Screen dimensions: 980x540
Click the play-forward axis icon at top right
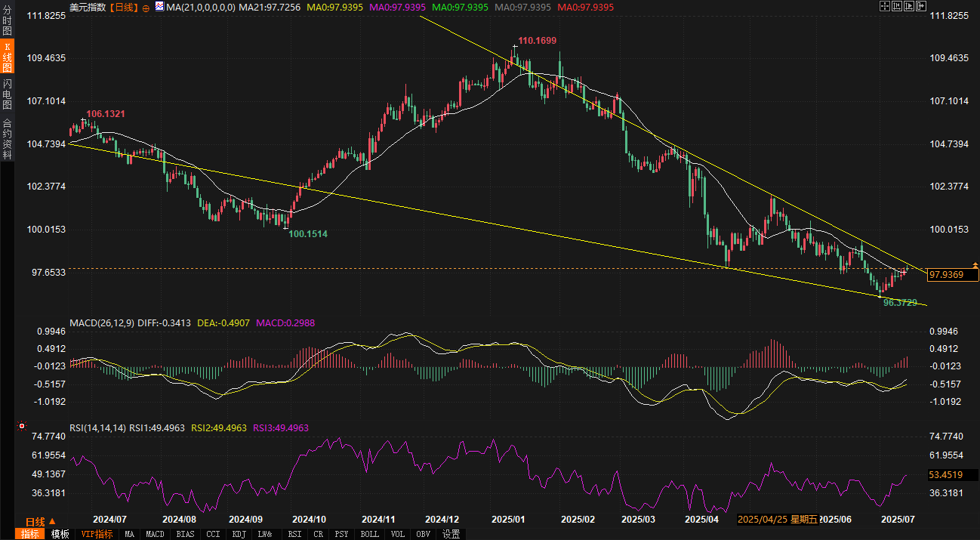(909, 6)
